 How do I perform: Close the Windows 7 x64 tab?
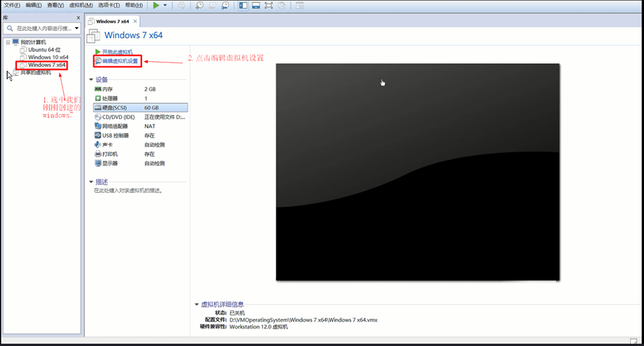135,21
